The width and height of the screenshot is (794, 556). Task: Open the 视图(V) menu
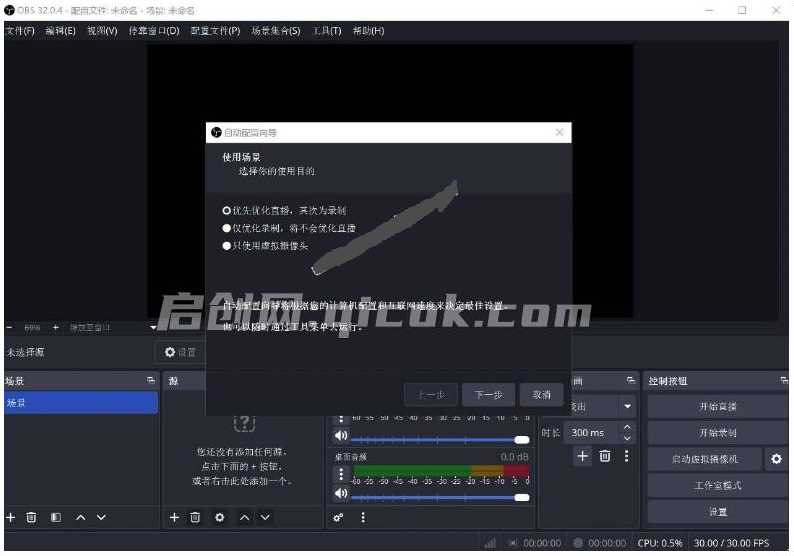[102, 31]
